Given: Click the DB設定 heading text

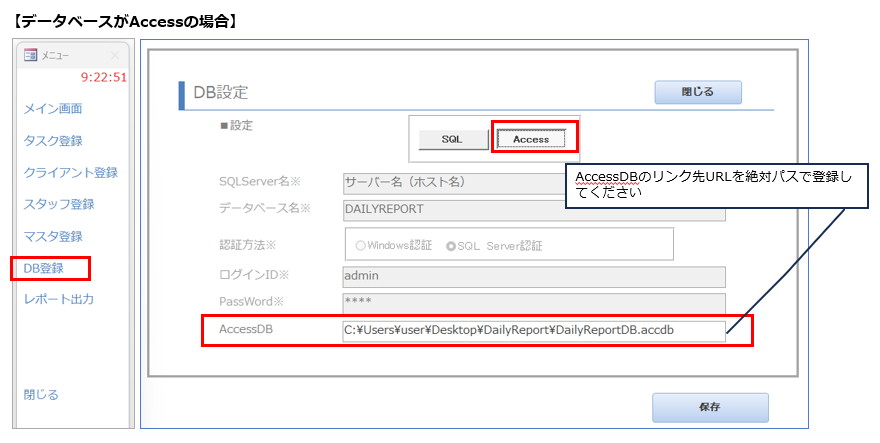Looking at the screenshot, I should coord(221,92).
